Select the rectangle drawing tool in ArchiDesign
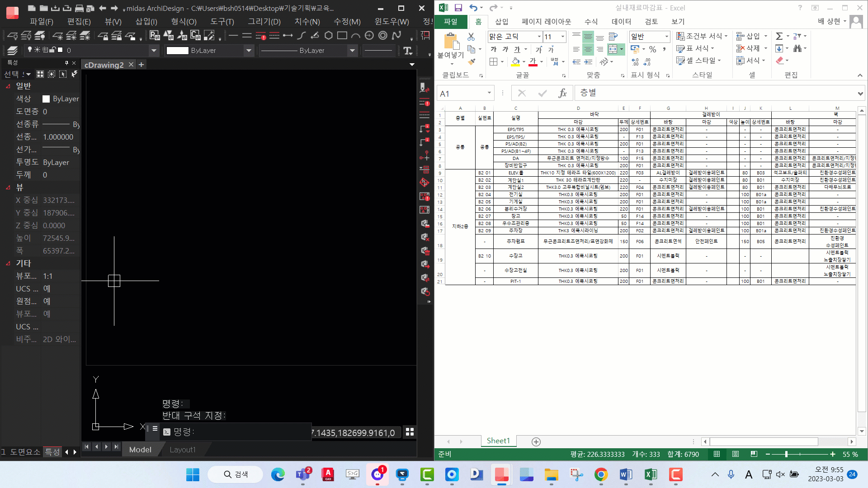 point(342,36)
